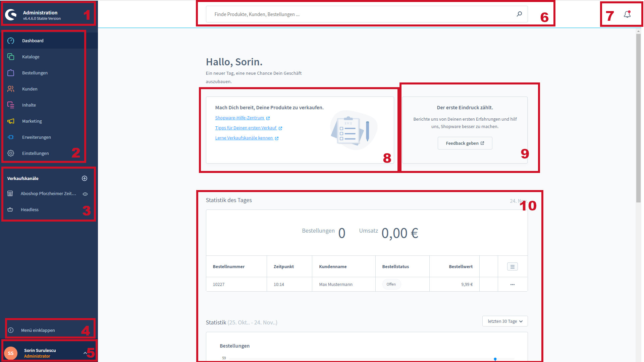644x362 pixels.
Task: Click the Feedback geben button
Action: pos(465,143)
